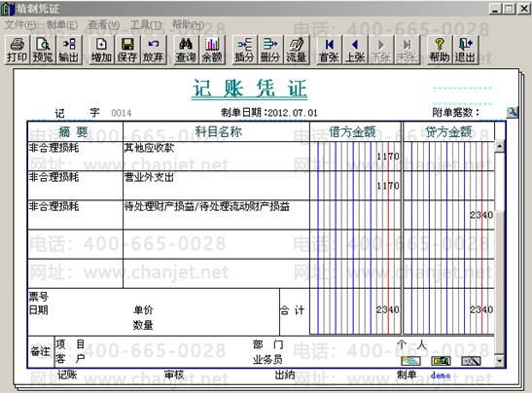Exit the voucher window via 退出
This screenshot has height=393, width=532.
click(x=466, y=51)
